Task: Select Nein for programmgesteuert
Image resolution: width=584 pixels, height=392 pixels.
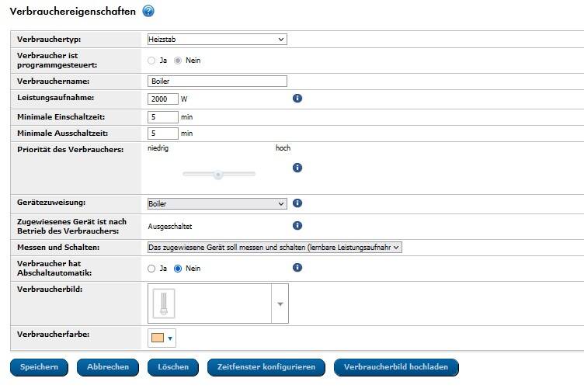Action: click(x=178, y=61)
